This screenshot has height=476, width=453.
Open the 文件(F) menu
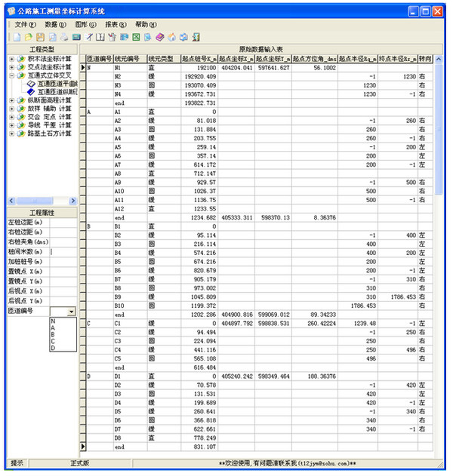pyautogui.click(x=26, y=25)
